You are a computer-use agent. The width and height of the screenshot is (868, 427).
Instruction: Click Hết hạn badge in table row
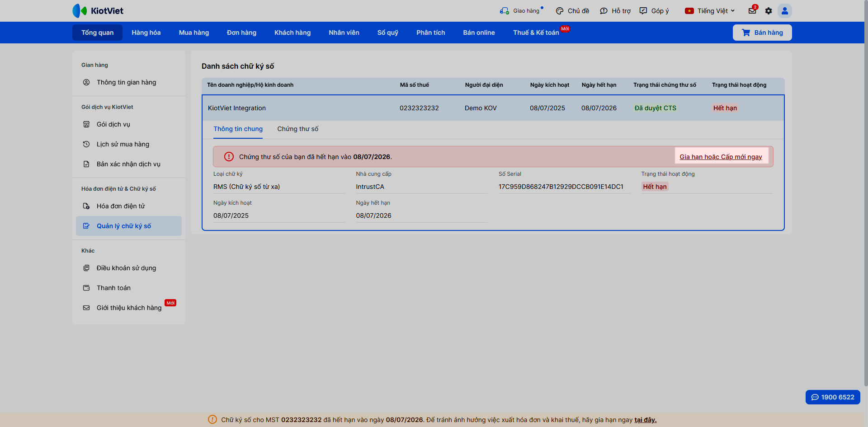[x=725, y=108]
